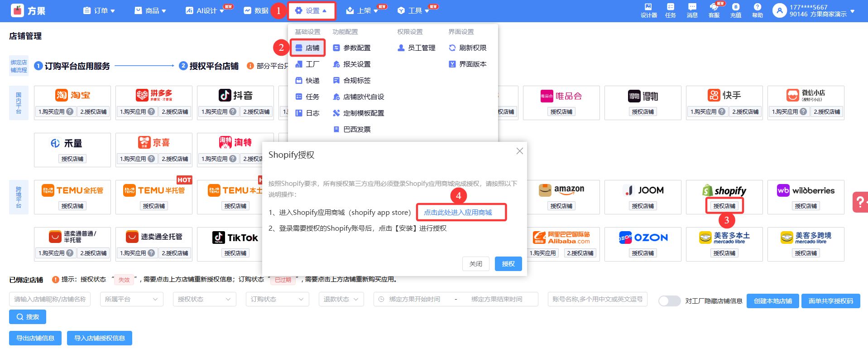Viewport: 868px width, 349px height.
Task: Click 授权店铺 under amazon
Action: coord(561,206)
